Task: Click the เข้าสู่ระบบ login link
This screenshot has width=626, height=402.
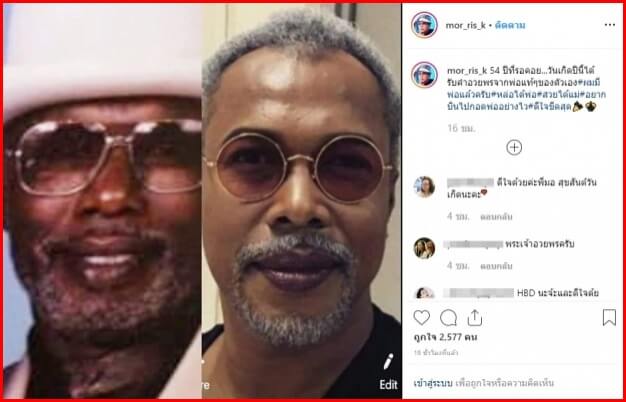Action: tap(433, 384)
